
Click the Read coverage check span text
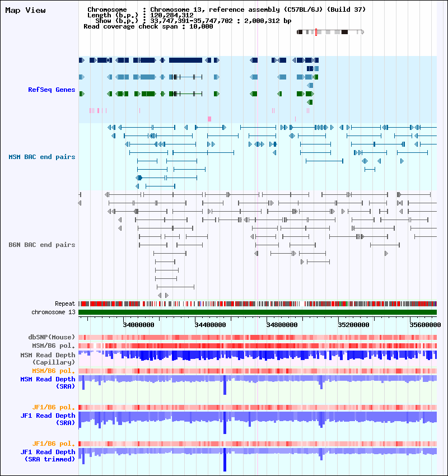148,26
